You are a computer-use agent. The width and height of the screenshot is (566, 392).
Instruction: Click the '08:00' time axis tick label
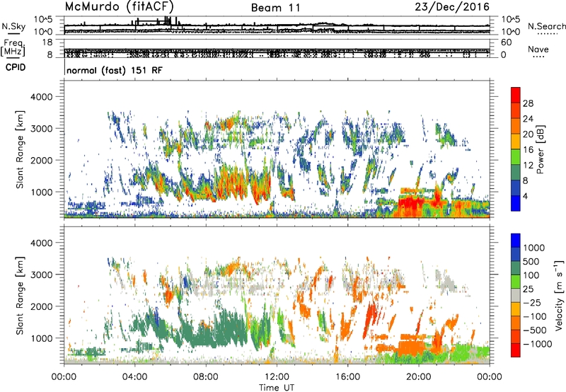click(x=206, y=377)
